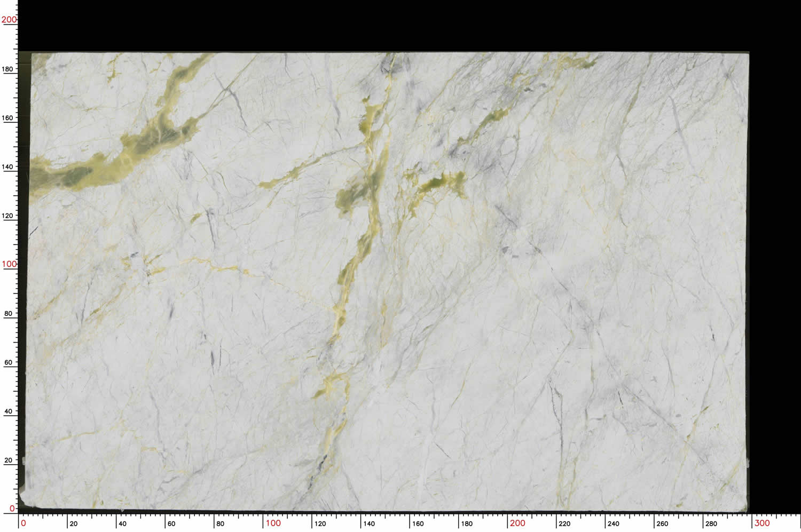Pick the 20 mark on the left ruler
The image size is (801, 532).
pos(8,460)
